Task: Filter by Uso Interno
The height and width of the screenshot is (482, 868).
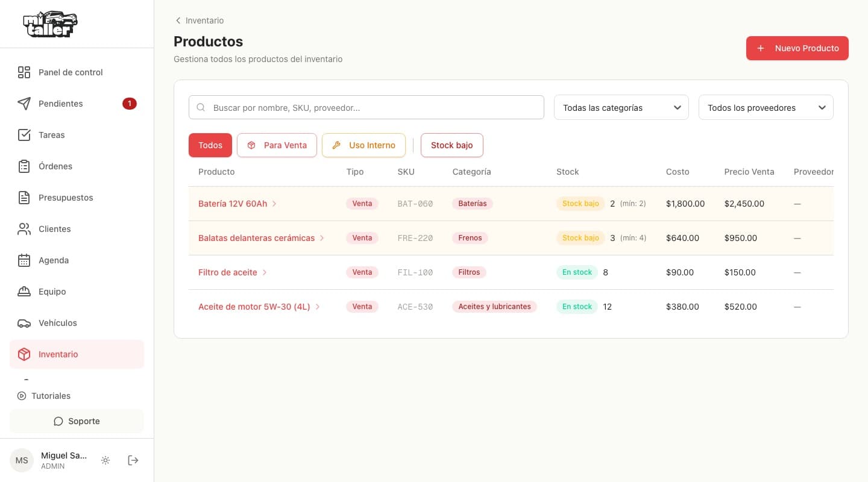Action: click(x=363, y=145)
